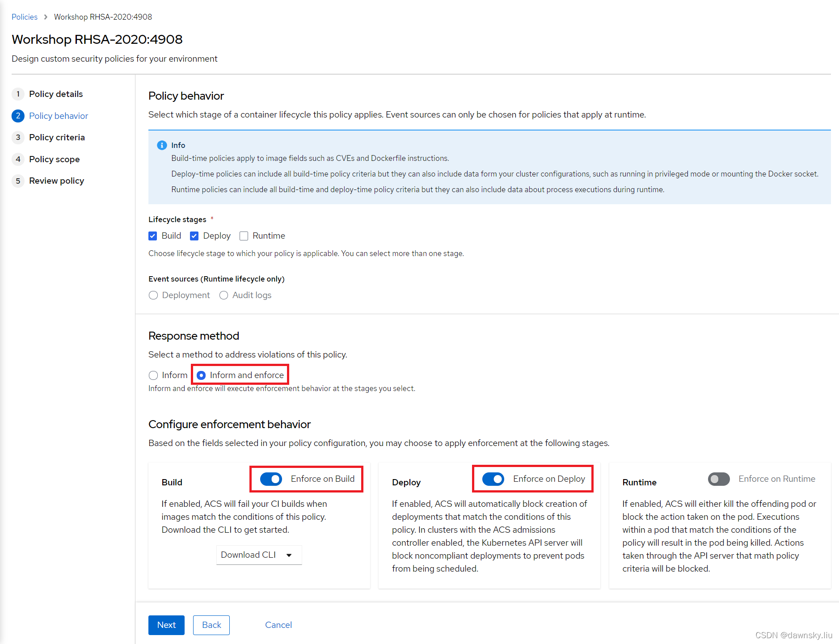Toggle the Enforce on Deploy switch
The height and width of the screenshot is (644, 839).
pyautogui.click(x=493, y=479)
